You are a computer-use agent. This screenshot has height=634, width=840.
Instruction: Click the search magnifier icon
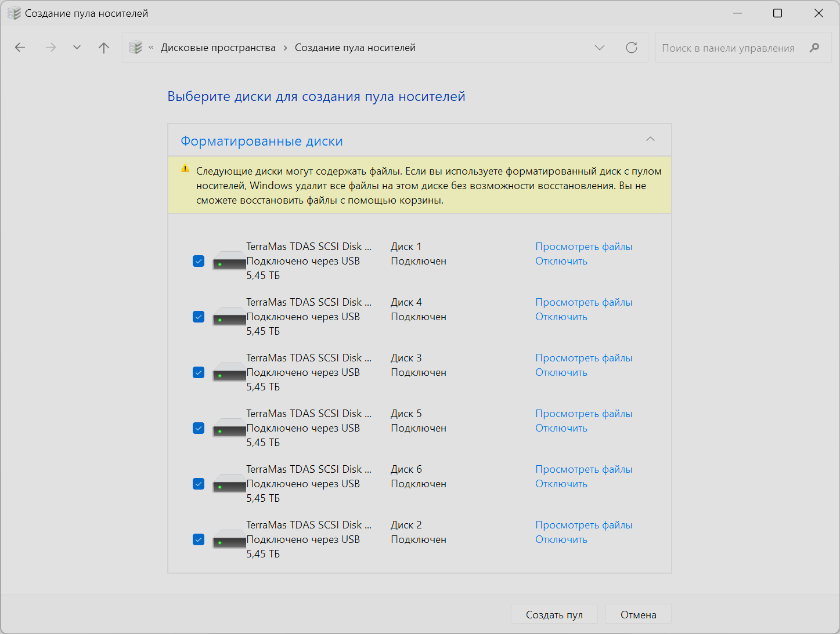coord(814,48)
